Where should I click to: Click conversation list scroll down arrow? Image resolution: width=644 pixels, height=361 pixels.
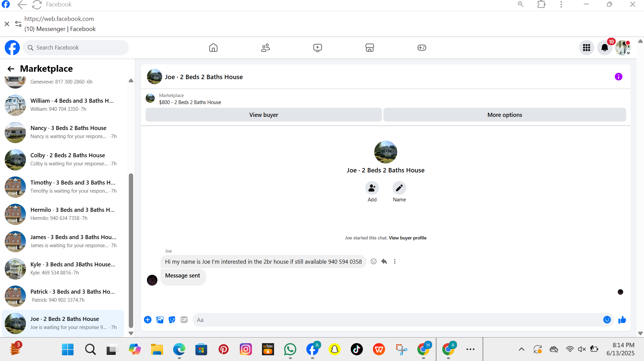(x=131, y=333)
